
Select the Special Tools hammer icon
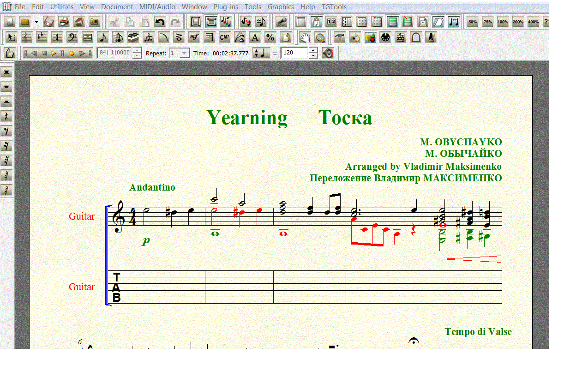[x=339, y=37]
